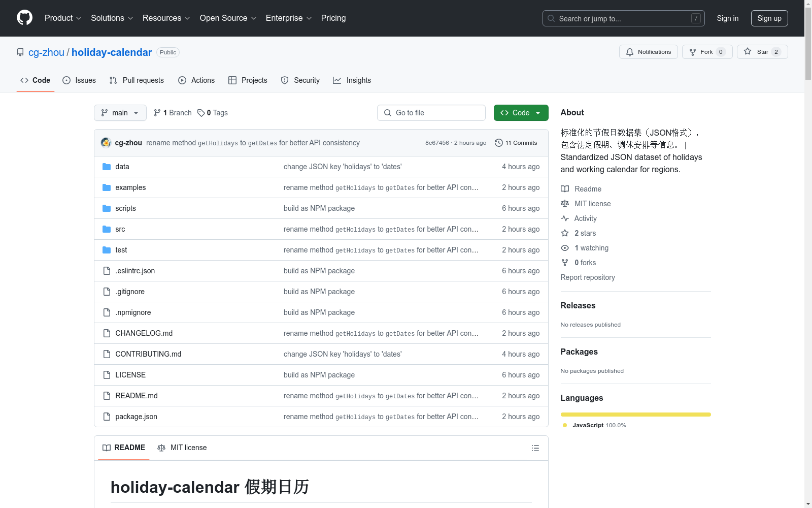Viewport: 812px width, 508px height.
Task: Open scripts row 'build as NPM package' commit
Action: 319,208
